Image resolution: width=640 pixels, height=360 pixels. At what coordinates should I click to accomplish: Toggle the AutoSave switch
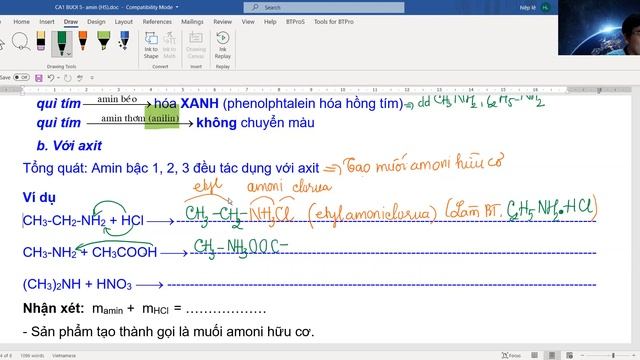pyautogui.click(x=21, y=77)
